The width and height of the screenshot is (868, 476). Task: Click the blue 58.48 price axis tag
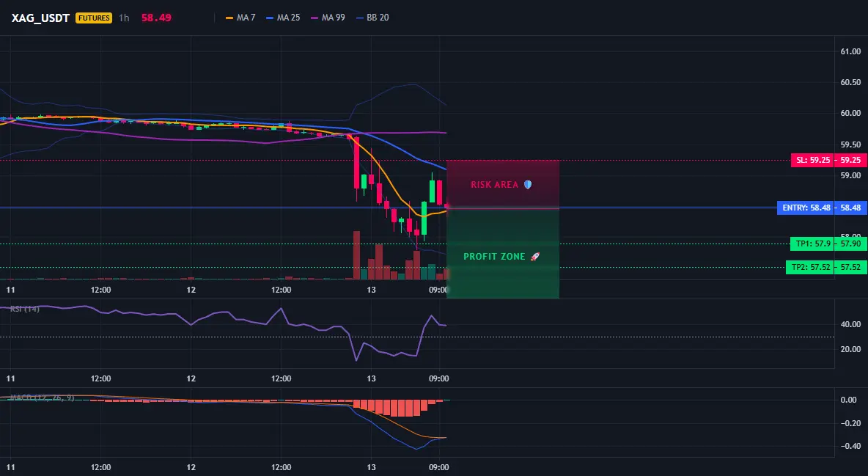coord(851,208)
